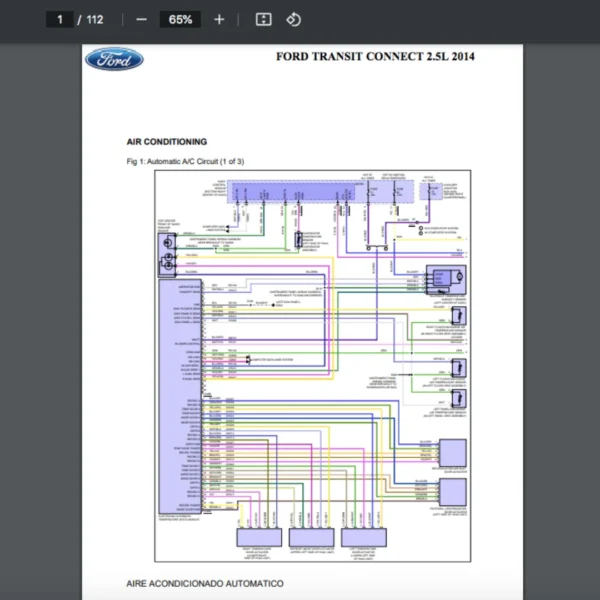600x600 pixels.
Task: Rotate the document with the rotate icon
Action: [293, 19]
